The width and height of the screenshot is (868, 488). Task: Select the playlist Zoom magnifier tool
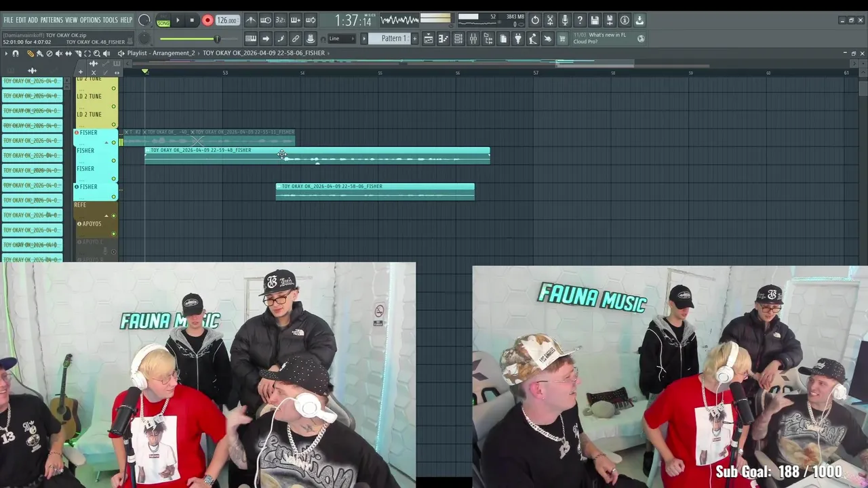coord(97,53)
